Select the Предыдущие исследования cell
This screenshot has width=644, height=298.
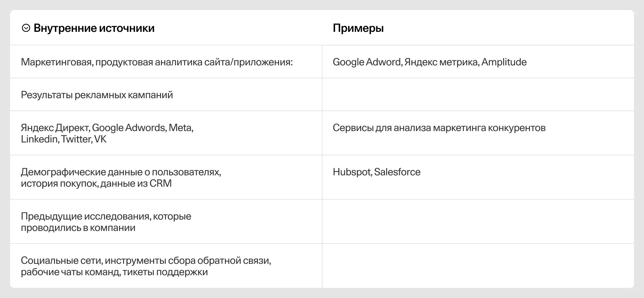[x=106, y=222]
